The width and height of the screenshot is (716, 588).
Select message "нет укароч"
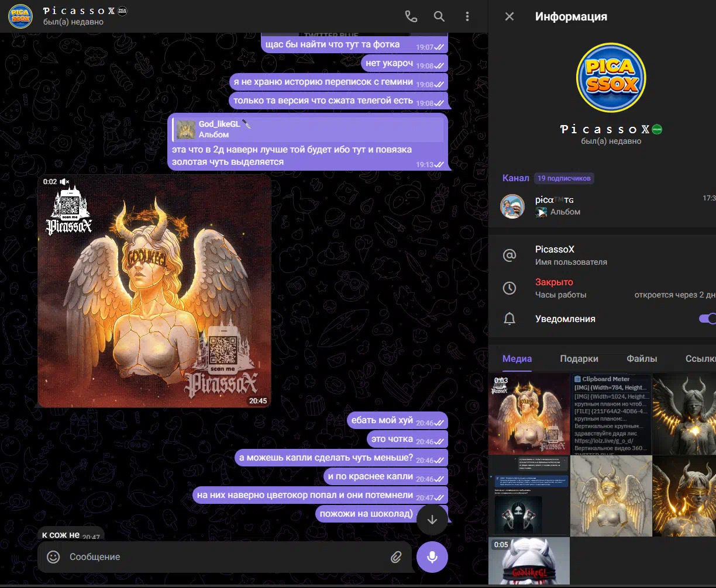click(404, 63)
